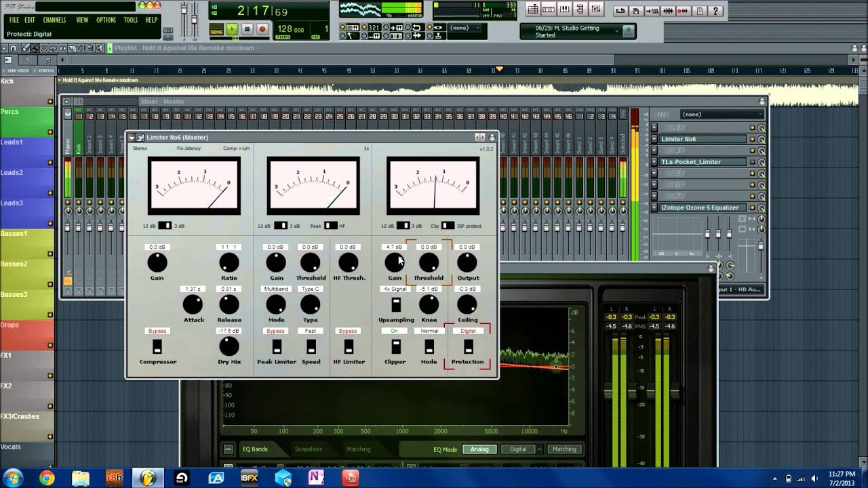
Task: Toggle the Clipper switch set to On
Action: point(396,346)
